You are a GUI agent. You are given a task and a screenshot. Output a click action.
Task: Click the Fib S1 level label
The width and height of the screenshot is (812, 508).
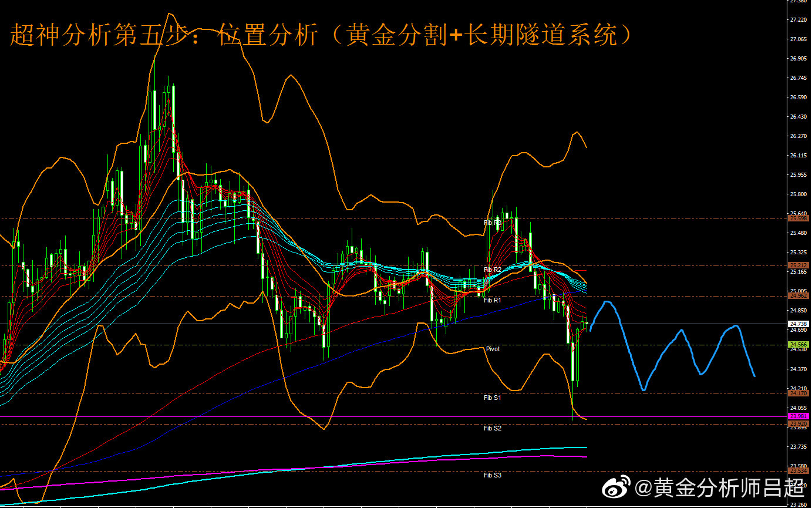coord(493,398)
